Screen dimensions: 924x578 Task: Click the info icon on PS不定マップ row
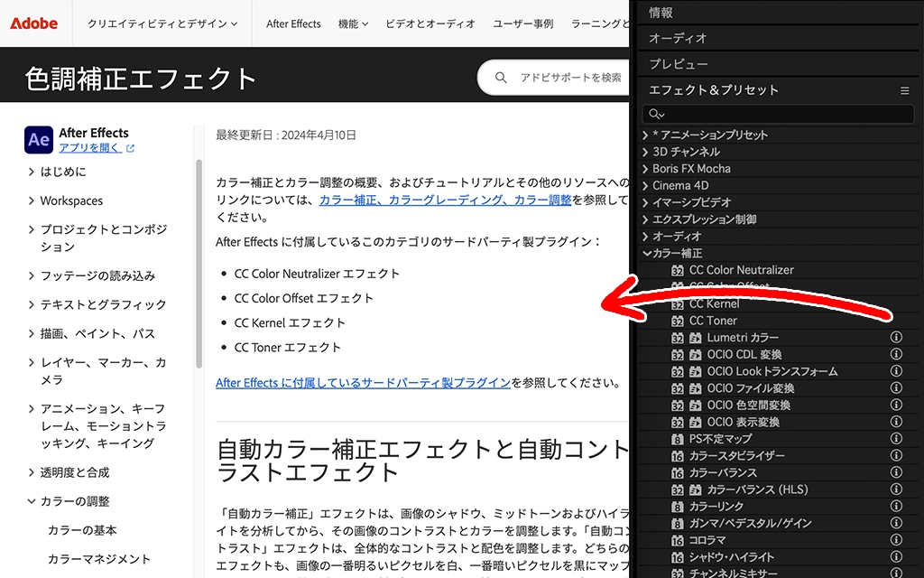[x=896, y=438]
